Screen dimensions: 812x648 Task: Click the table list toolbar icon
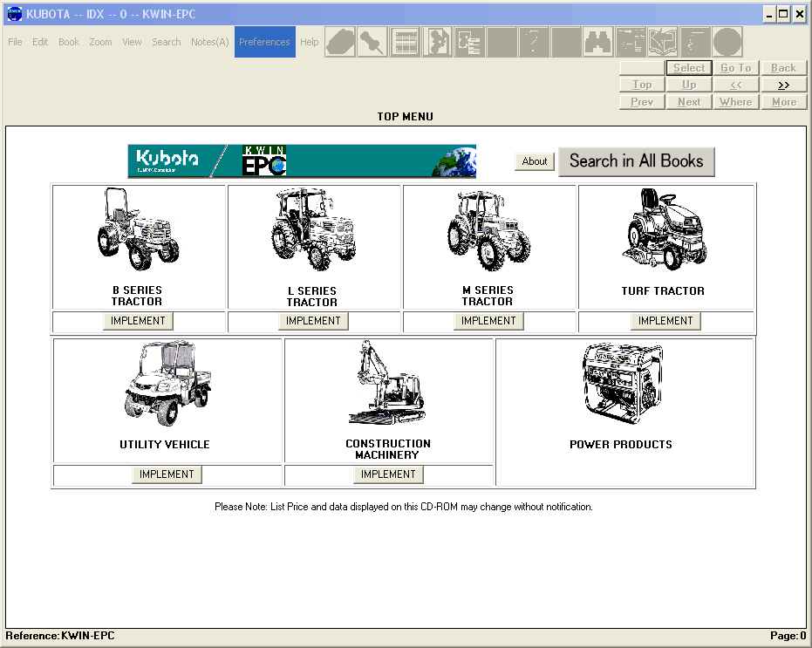click(x=405, y=42)
